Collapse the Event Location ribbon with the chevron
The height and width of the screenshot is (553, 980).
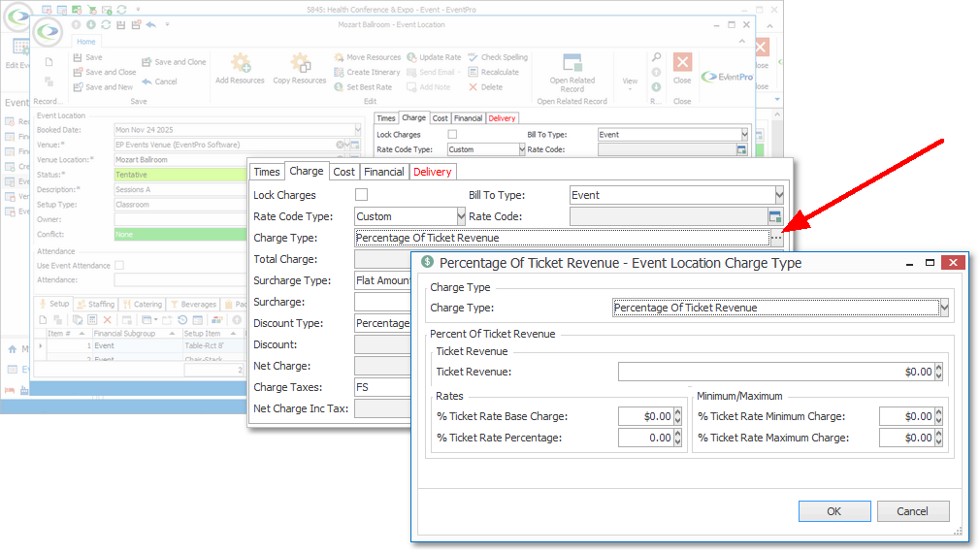coord(742,42)
